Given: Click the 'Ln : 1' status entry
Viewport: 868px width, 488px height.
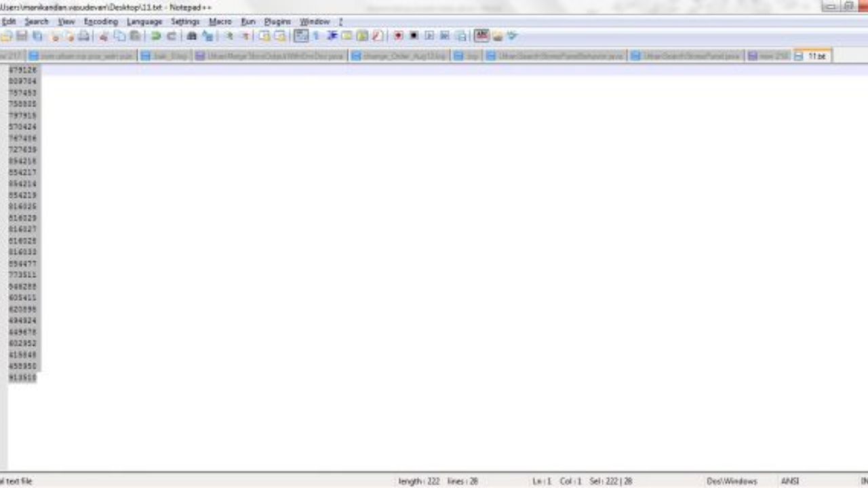Looking at the screenshot, I should click(542, 481).
